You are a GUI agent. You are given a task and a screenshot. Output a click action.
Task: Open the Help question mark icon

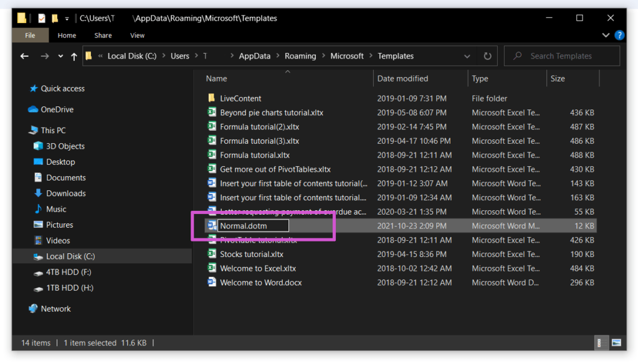(619, 35)
